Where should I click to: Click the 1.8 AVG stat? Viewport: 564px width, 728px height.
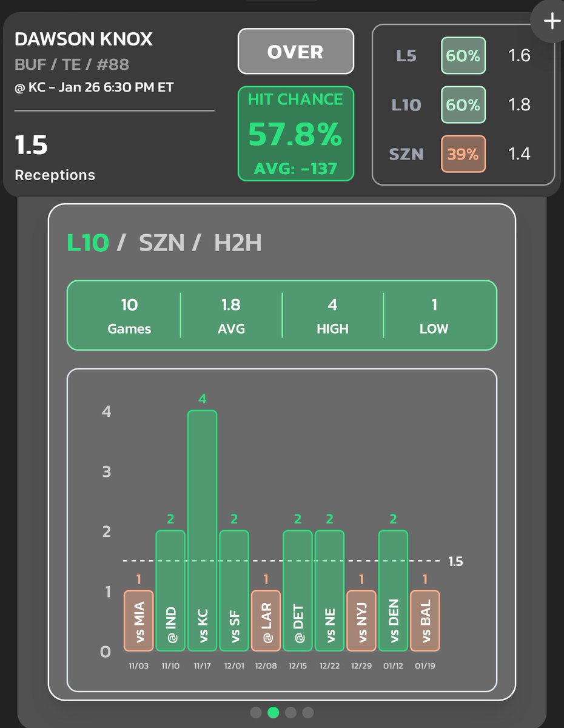tap(231, 315)
